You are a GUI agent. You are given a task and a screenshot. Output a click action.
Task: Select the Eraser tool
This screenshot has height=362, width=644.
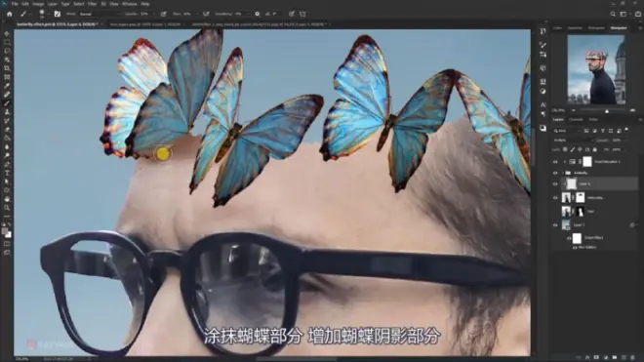[x=7, y=130]
